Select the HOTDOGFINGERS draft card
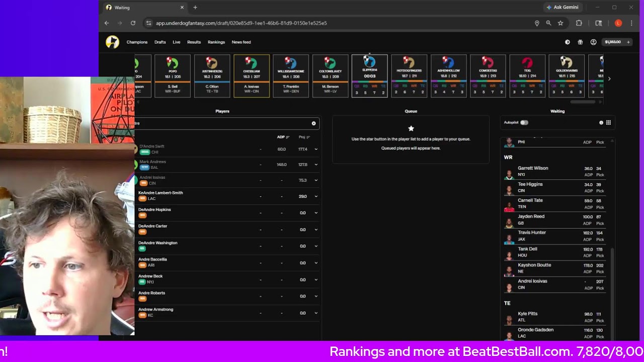This screenshot has width=644, height=362. [x=409, y=76]
